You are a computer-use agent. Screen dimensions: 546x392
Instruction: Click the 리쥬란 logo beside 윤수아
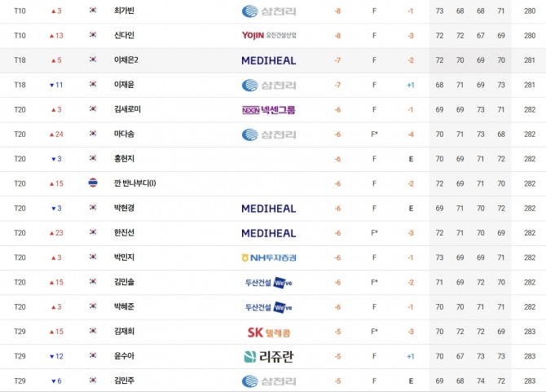[x=269, y=356]
